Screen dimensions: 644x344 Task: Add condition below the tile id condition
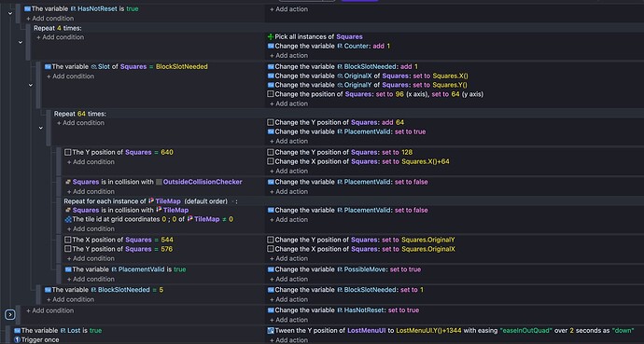(x=91, y=228)
